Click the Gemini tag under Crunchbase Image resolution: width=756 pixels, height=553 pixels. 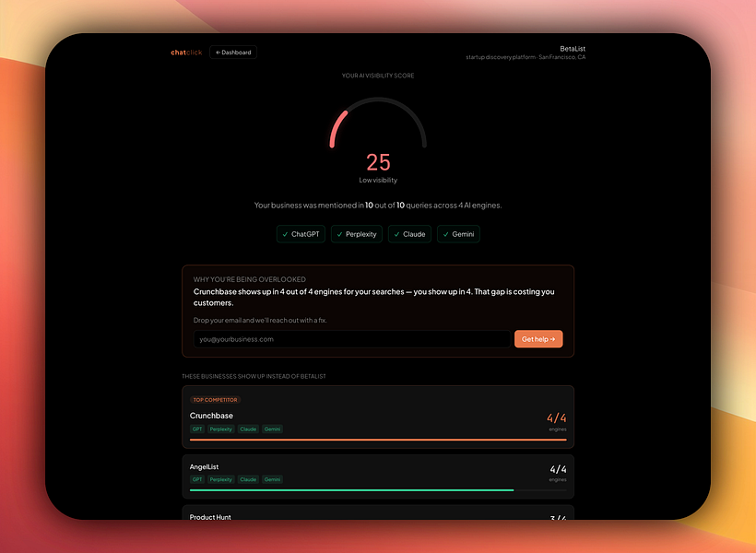pyautogui.click(x=272, y=429)
